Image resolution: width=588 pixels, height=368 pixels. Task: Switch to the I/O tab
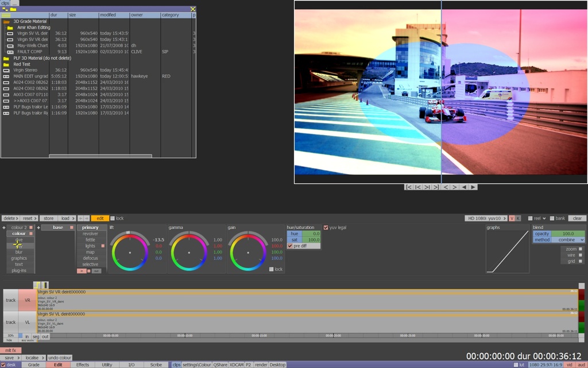(131, 365)
